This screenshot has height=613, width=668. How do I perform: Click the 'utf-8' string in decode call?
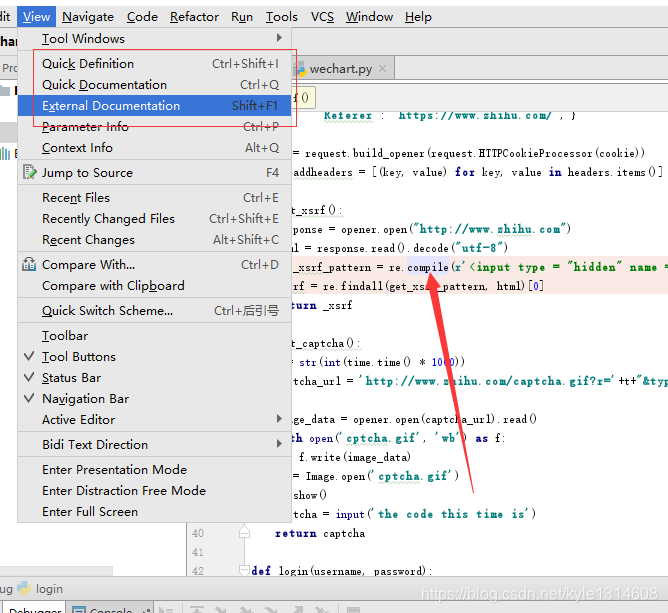click(x=479, y=248)
